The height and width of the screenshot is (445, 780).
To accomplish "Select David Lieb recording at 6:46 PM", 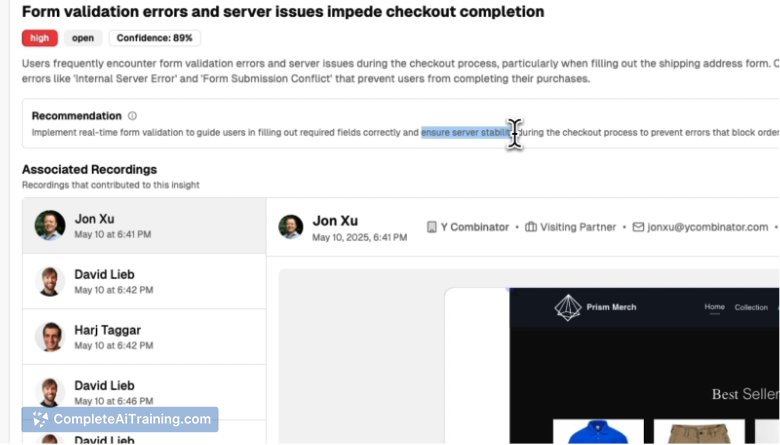I will pyautogui.click(x=144, y=392).
